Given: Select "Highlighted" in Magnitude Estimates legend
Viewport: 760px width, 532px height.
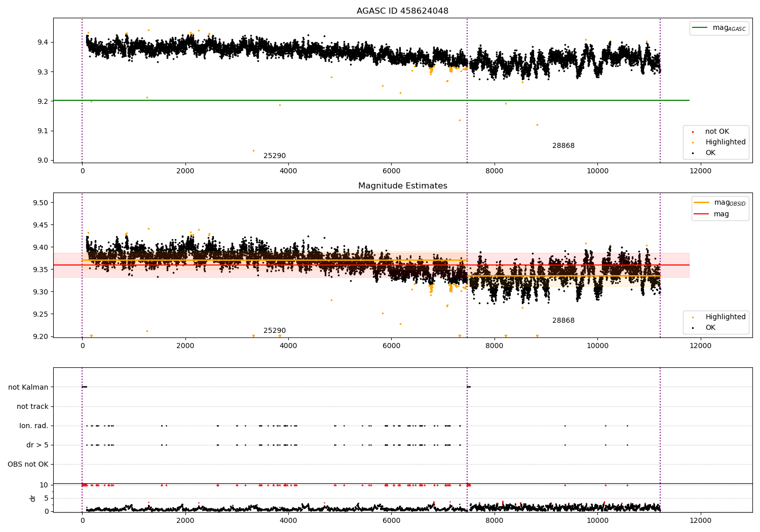Looking at the screenshot, I should coord(726,317).
